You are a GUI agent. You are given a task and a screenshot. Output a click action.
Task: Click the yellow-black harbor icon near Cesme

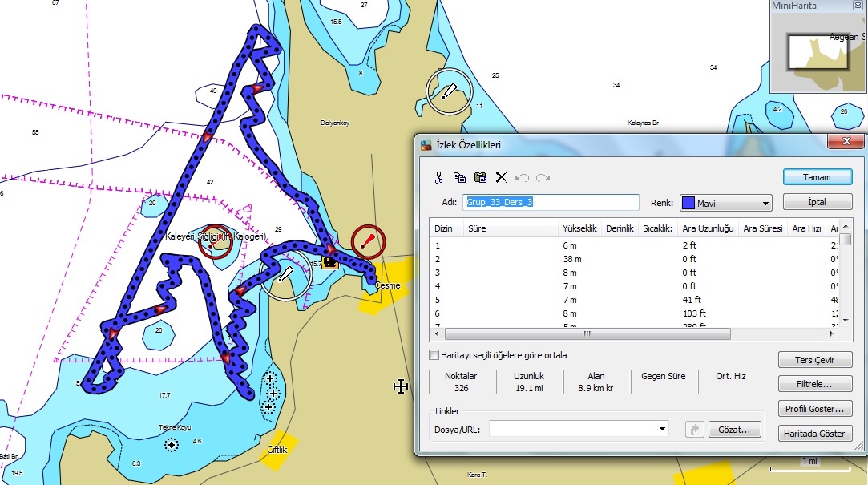[x=330, y=262]
